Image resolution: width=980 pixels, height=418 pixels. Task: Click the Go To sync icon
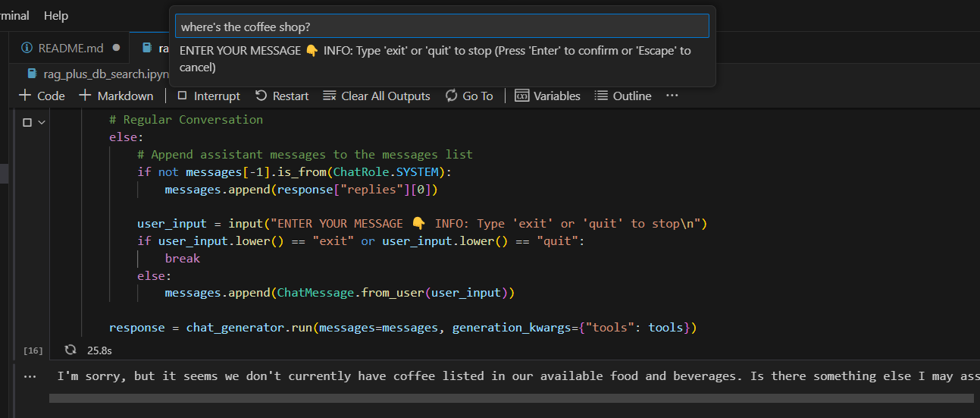(452, 96)
